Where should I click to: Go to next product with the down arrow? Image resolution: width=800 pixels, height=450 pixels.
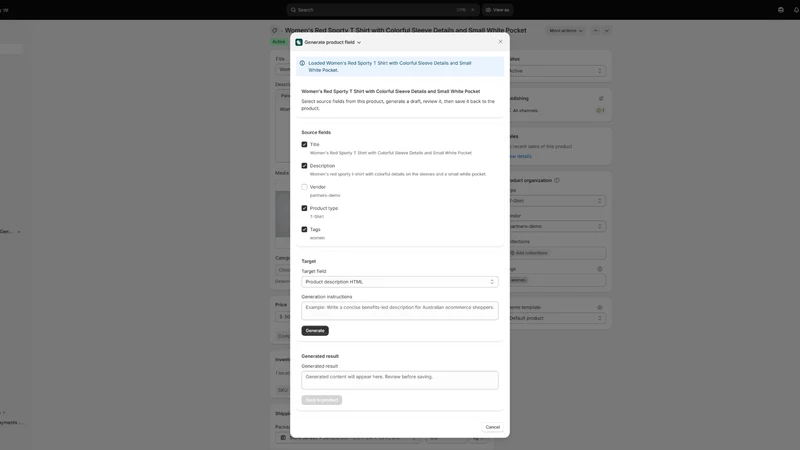coord(607,31)
